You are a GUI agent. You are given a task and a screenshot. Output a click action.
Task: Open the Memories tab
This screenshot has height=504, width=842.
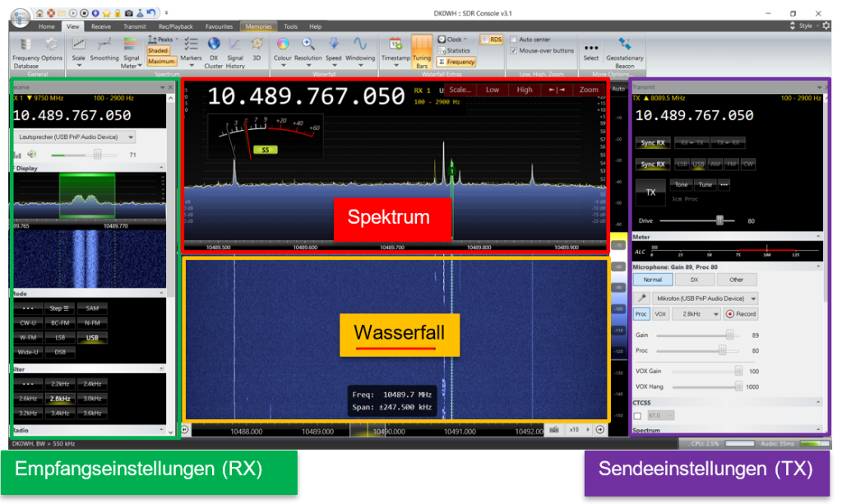point(258,26)
